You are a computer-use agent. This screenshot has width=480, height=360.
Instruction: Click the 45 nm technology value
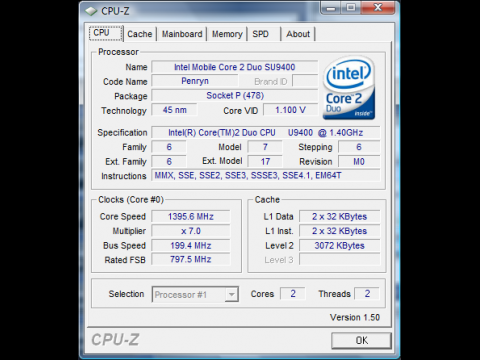point(174,110)
